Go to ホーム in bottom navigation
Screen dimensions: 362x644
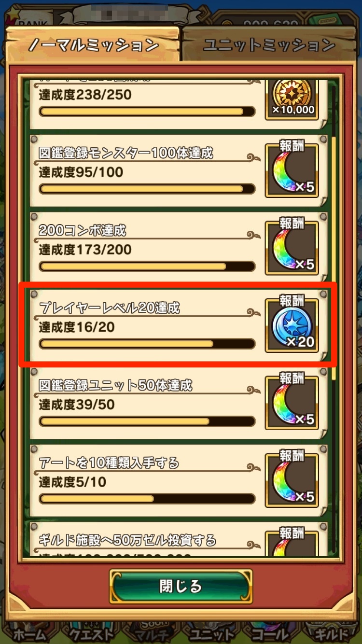[29, 633]
